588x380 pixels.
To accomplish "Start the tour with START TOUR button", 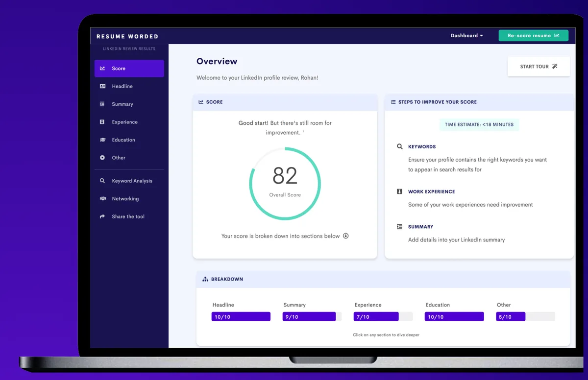I will (539, 67).
